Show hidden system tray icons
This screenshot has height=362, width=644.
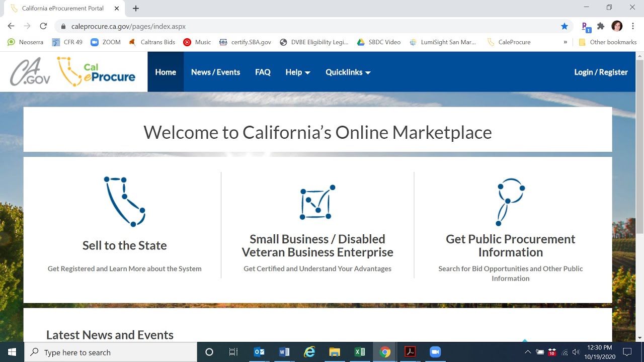click(527, 352)
